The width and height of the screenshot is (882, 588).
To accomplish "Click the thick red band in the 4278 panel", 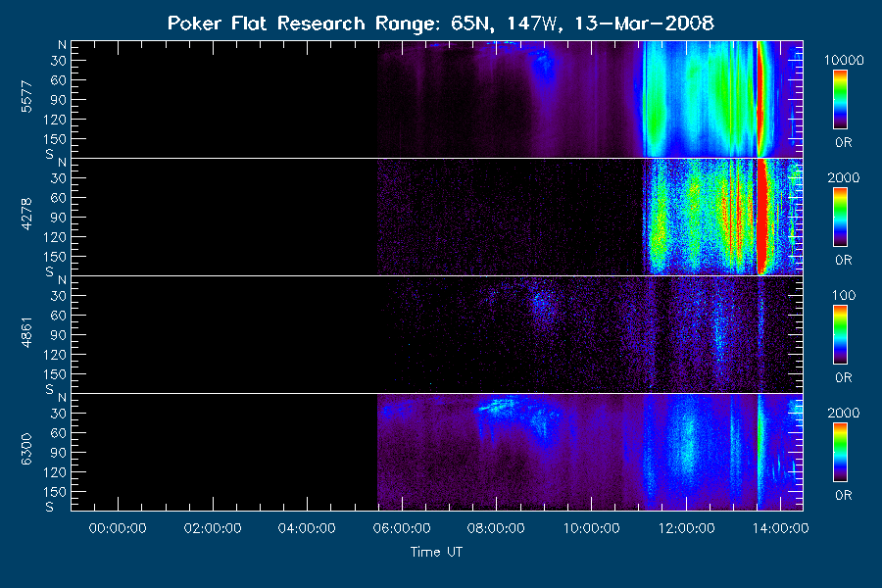I will tap(761, 217).
